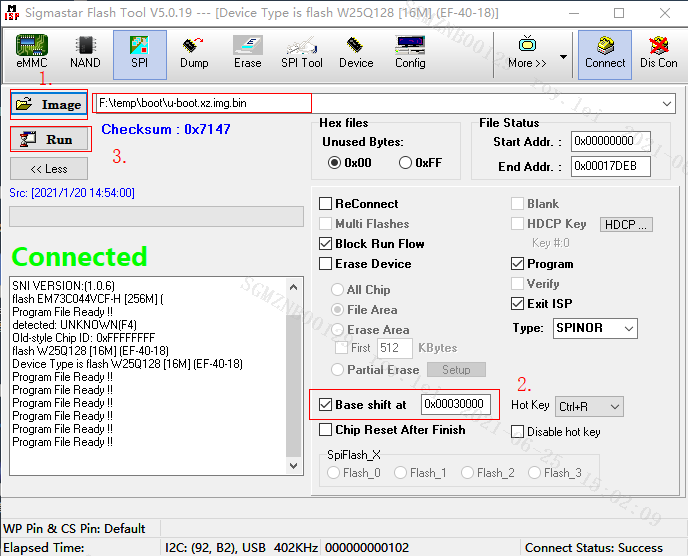Switch to SPI flash mode

[140, 54]
